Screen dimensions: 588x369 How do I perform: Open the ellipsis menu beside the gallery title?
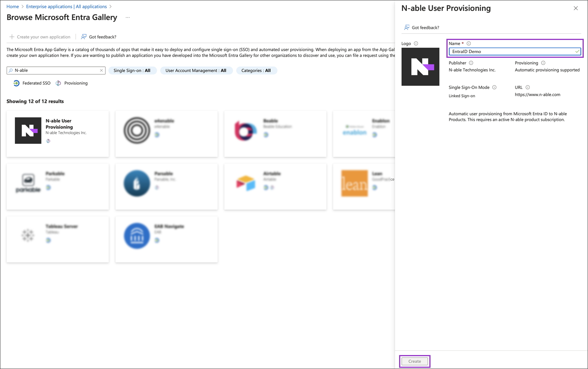pos(128,17)
